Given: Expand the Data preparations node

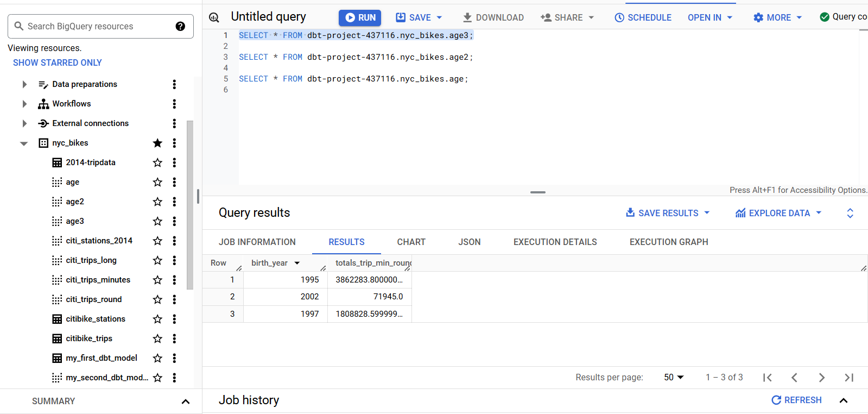Looking at the screenshot, I should [x=24, y=84].
